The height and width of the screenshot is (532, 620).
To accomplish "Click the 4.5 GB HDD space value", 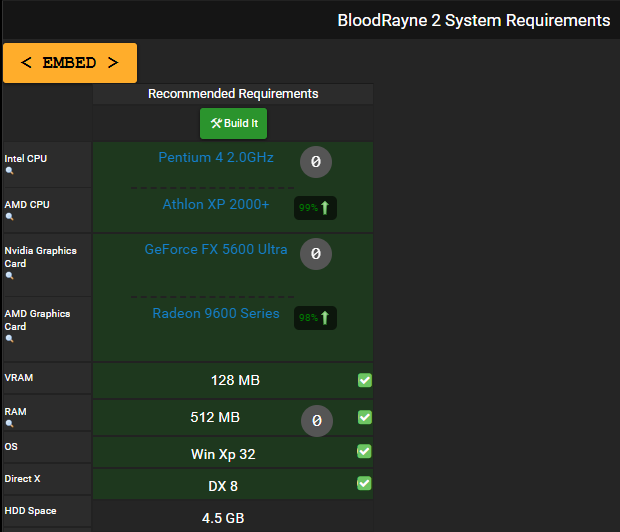I will (223, 518).
